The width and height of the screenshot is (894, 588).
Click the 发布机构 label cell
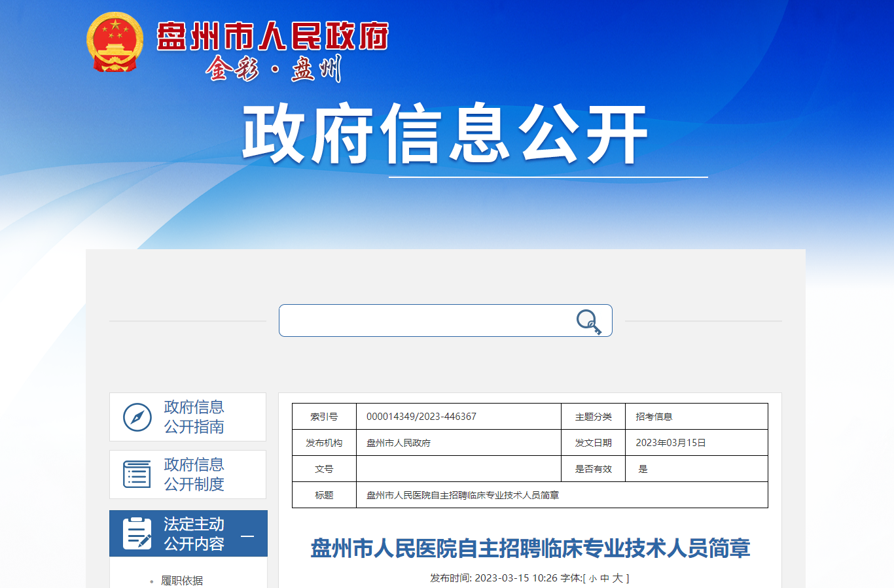[324, 443]
